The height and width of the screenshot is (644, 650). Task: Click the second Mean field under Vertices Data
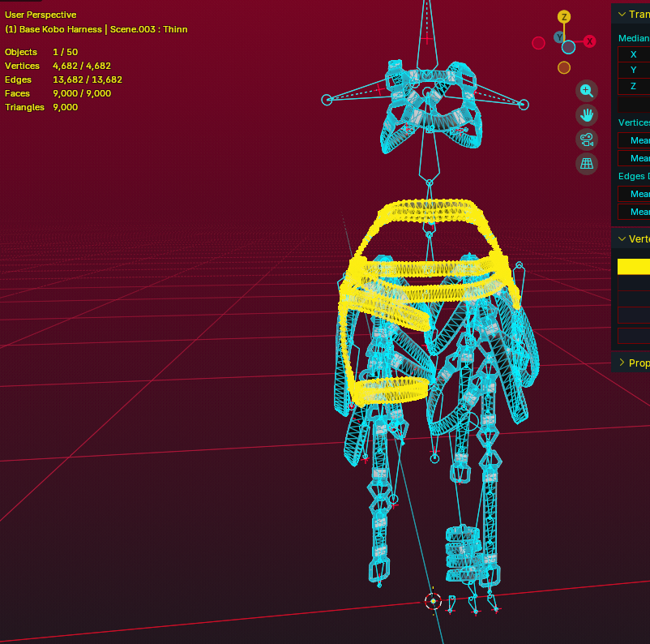click(x=634, y=158)
